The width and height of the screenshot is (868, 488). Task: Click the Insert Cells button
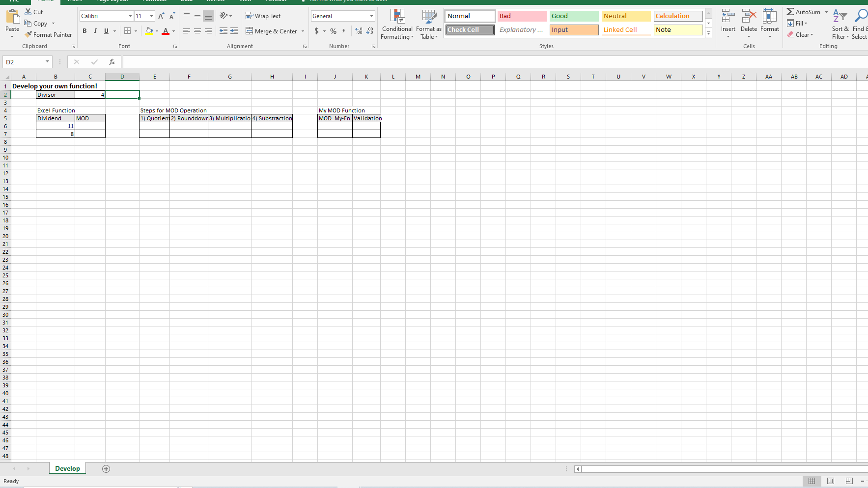coord(728,23)
